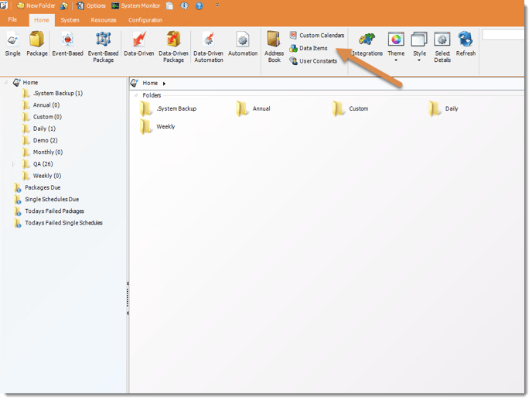Open the Address Book

tap(275, 47)
